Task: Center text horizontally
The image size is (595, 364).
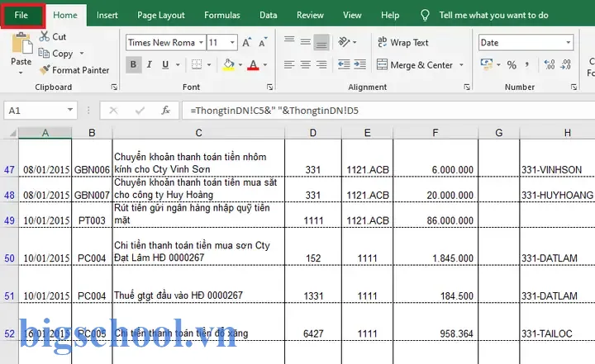Action: click(305, 65)
